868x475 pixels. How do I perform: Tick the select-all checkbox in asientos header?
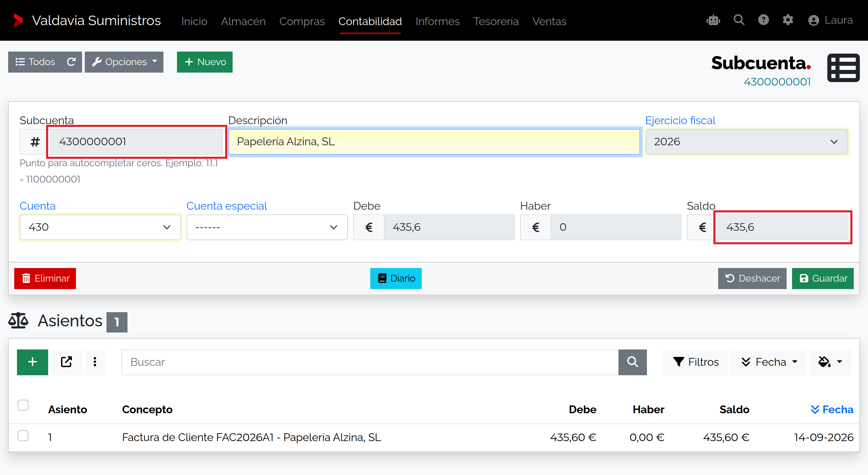point(23,405)
